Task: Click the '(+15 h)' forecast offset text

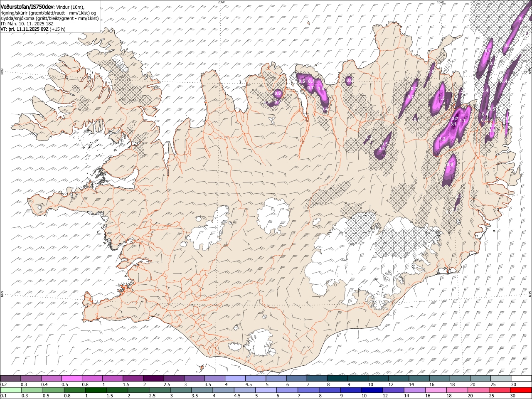Action: click(57, 29)
